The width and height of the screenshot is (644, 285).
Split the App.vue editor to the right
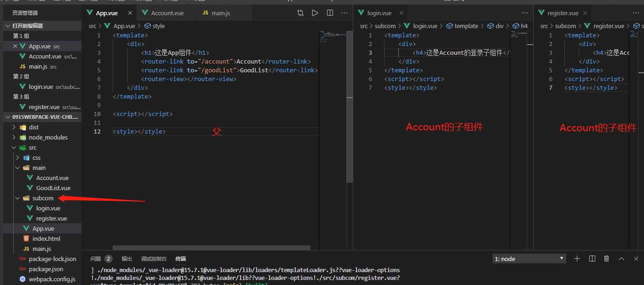pos(330,13)
